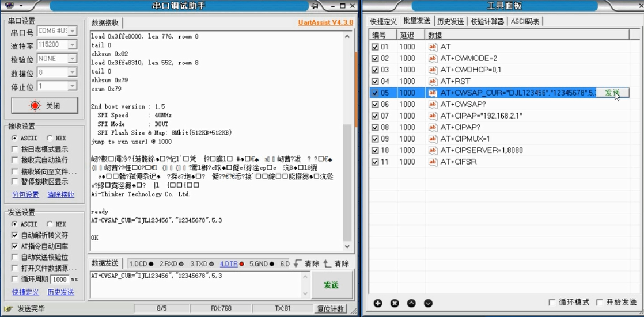Open the dropdown arrow beside the app icon
Viewport: 644px width, 317px height.
[x=21, y=6]
